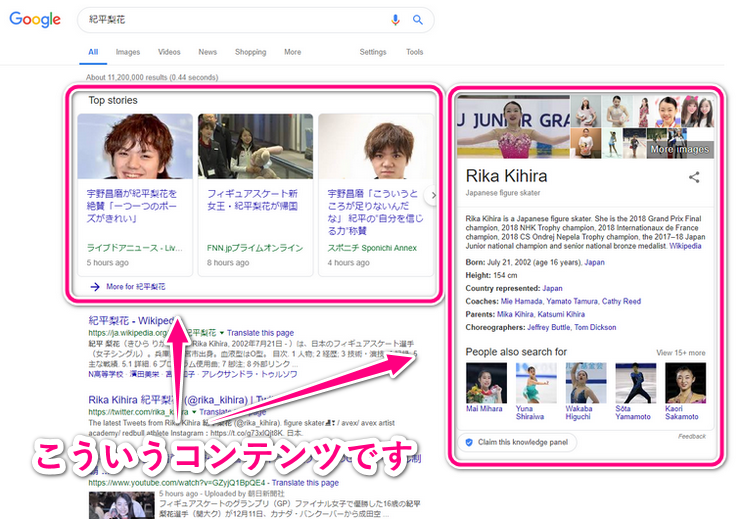Open choreographer Jeffrey Buttle link

[548, 327]
